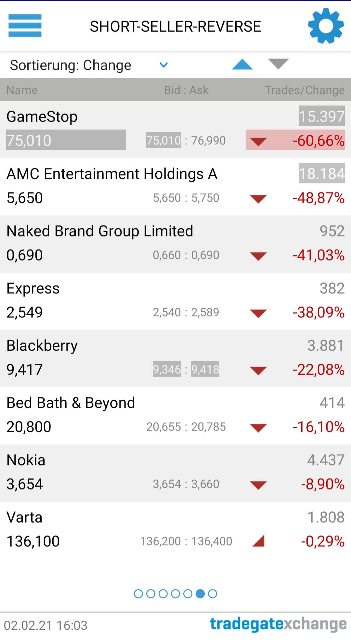The width and height of the screenshot is (351, 644).
Task: Open the hamburger menu
Action: tap(25, 26)
